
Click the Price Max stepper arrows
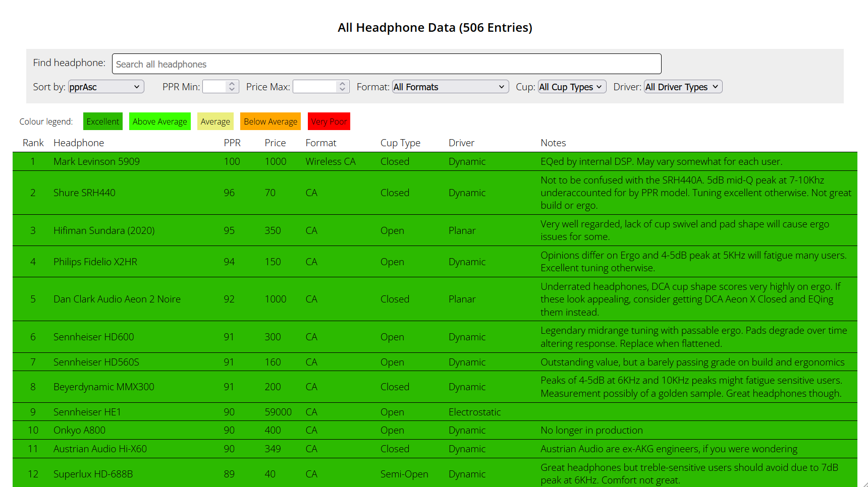[x=342, y=87]
